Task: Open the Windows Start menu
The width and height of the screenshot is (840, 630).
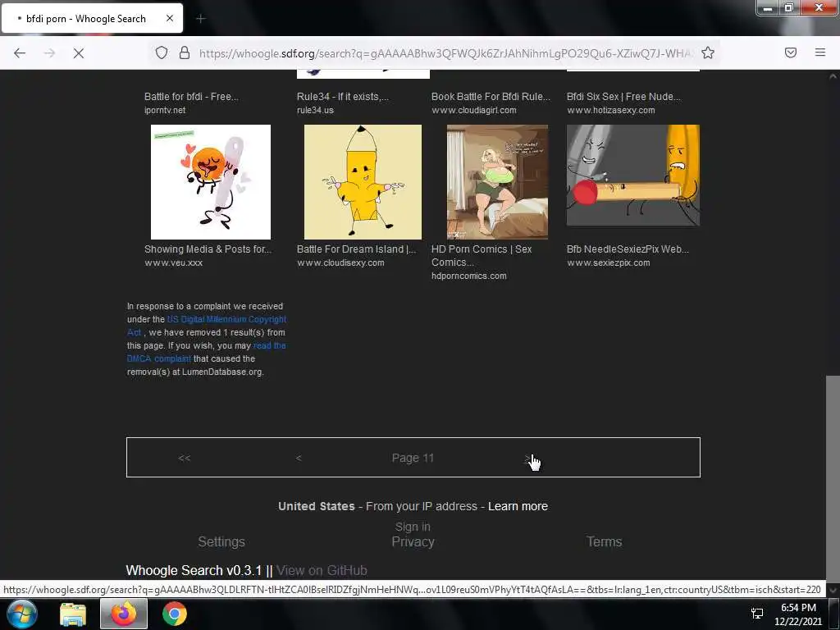Action: click(x=21, y=614)
